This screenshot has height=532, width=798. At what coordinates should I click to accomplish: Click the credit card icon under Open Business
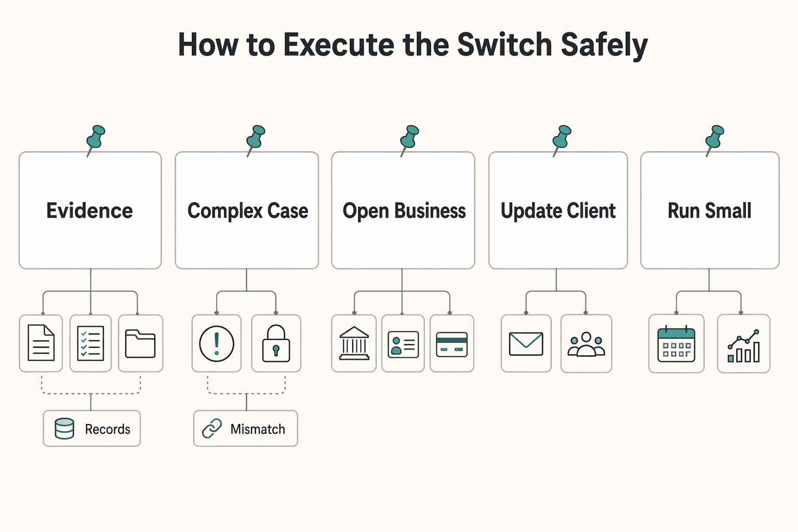coord(451,344)
